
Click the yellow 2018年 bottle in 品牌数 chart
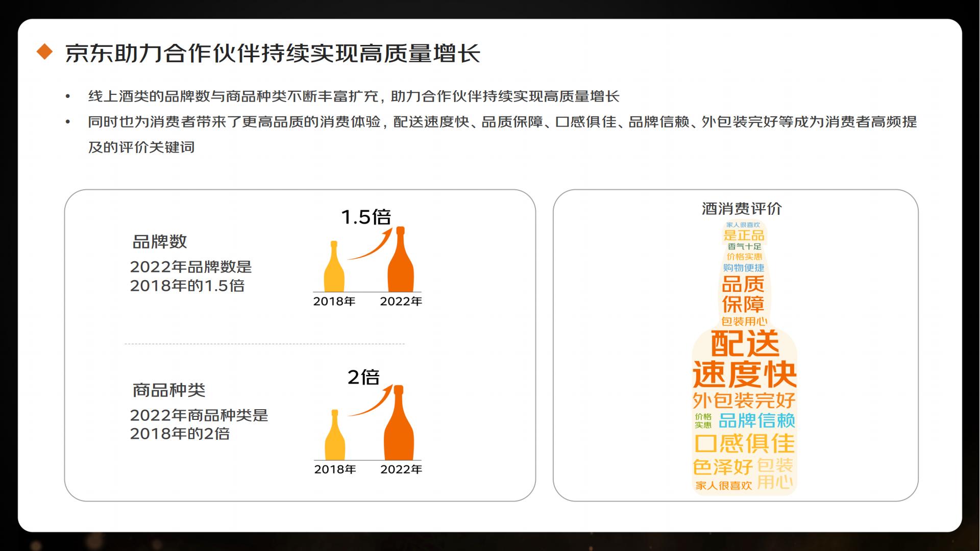point(334,266)
